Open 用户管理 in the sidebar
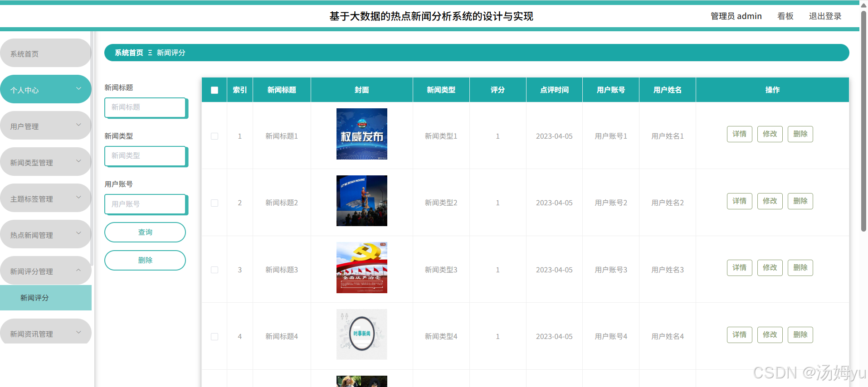This screenshot has height=387, width=868. [45, 126]
